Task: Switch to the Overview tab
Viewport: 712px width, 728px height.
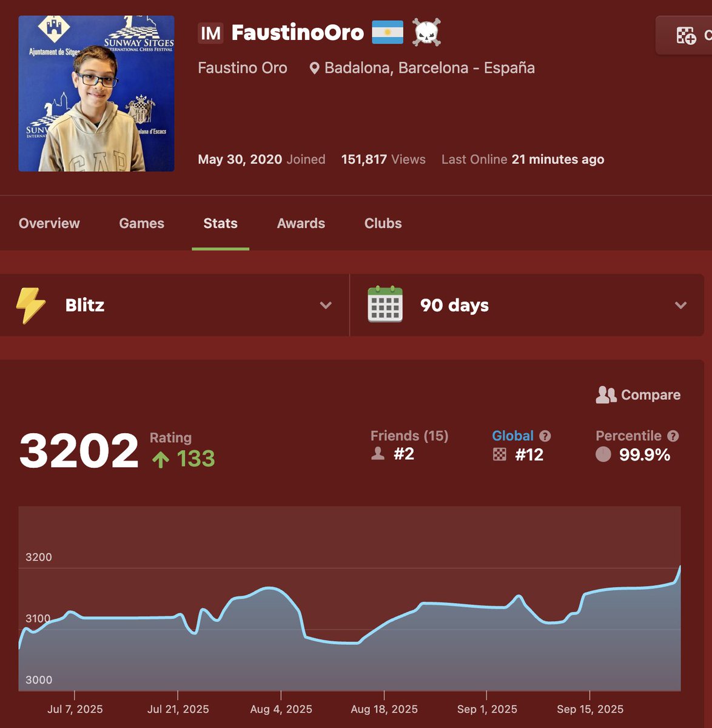Action: 49,223
